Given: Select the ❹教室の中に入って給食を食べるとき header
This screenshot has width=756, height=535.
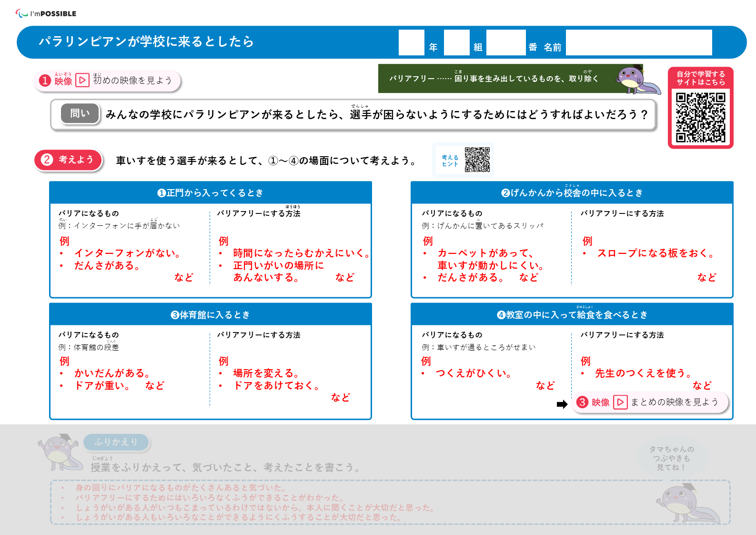Looking at the screenshot, I should pyautogui.click(x=572, y=315).
